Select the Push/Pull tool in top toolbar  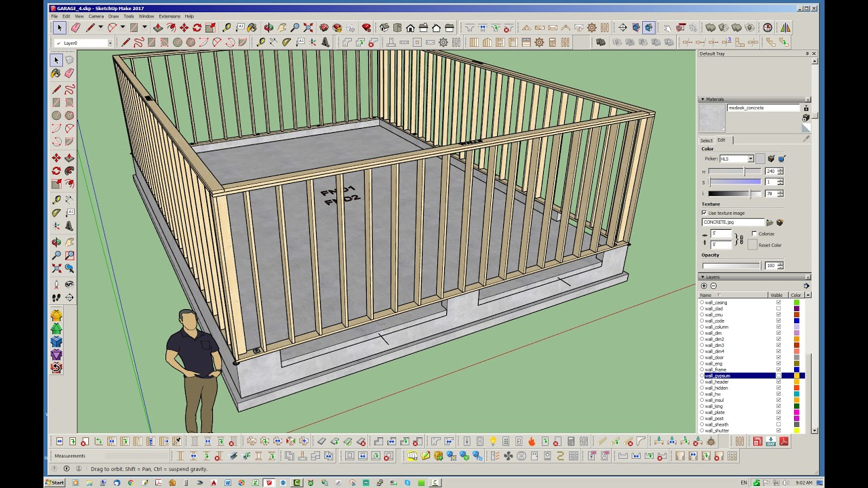coord(158,28)
